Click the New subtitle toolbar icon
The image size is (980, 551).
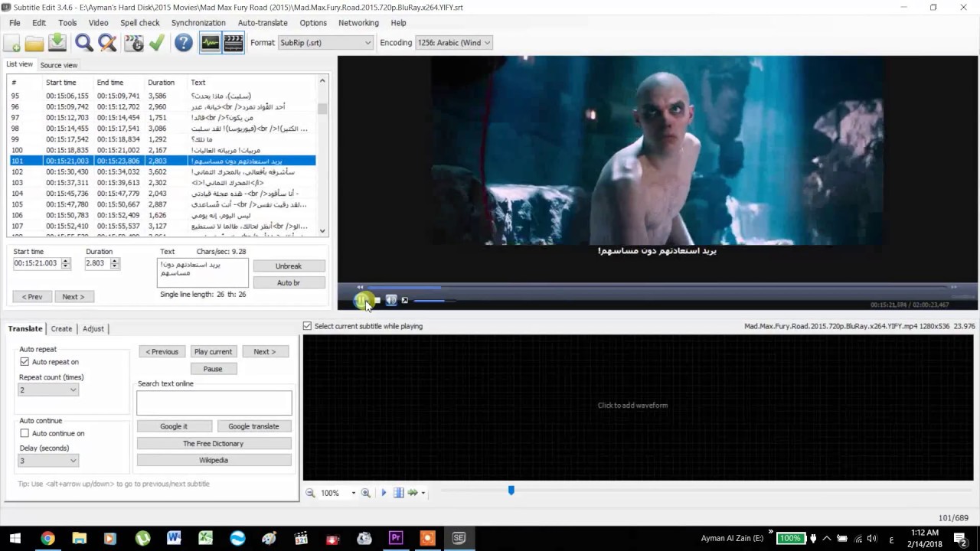12,43
